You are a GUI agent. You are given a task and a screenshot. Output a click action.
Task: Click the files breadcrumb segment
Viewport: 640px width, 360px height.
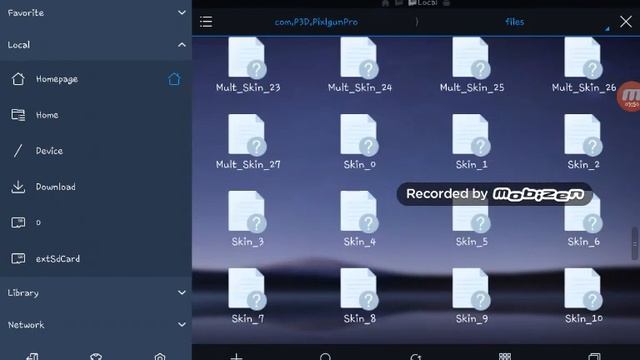click(514, 22)
